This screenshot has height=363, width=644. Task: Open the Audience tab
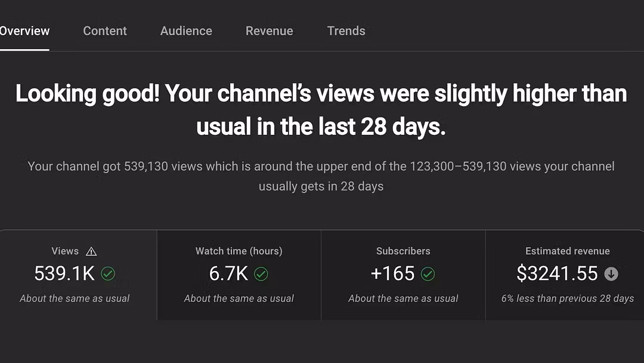[x=186, y=31]
